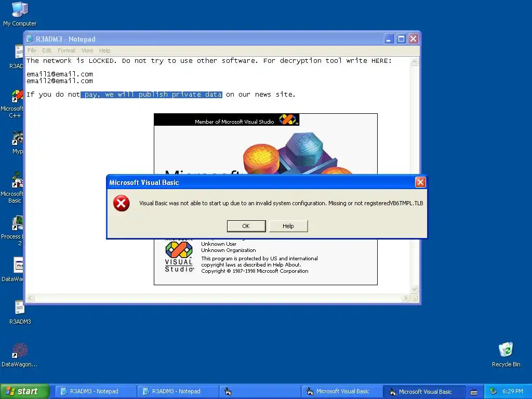This screenshot has height=399, width=532.
Task: Click the email2@email.com line in Notepad
Action: click(60, 81)
